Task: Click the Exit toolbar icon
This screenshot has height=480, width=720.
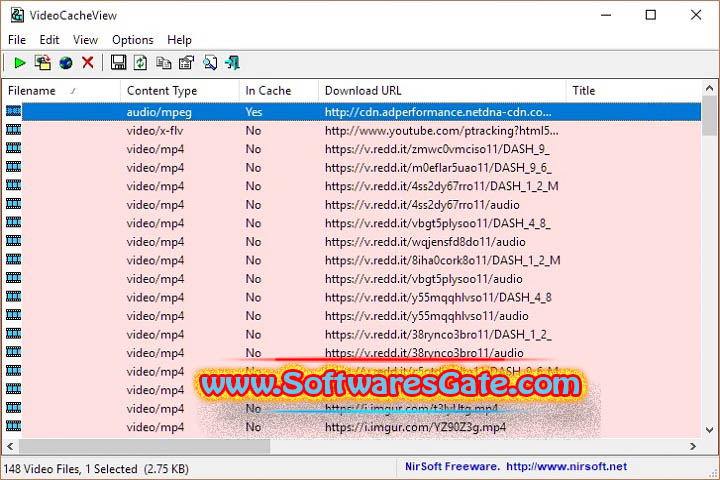Action: [232, 62]
